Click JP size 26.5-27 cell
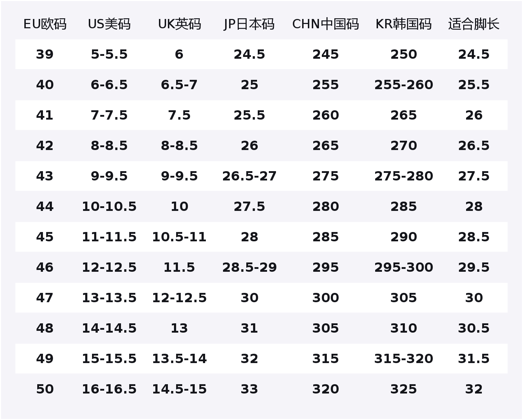The height and width of the screenshot is (420, 523). click(249, 176)
